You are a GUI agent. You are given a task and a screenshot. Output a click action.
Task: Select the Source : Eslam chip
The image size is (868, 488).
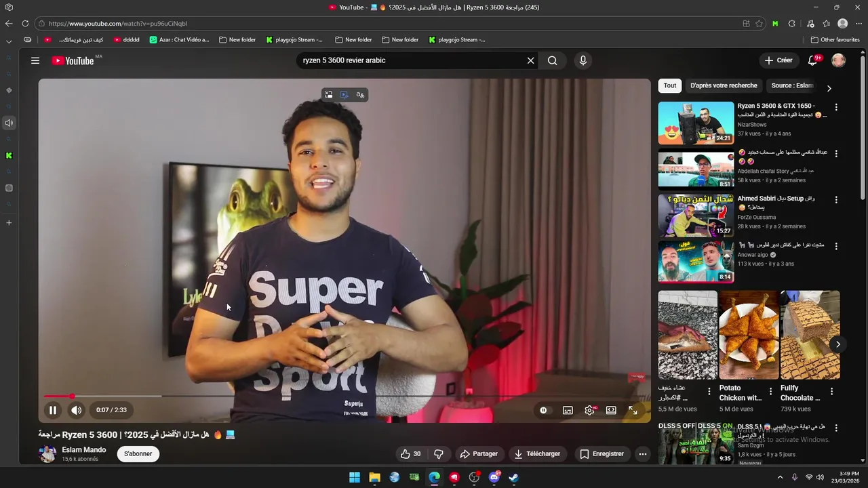[x=792, y=86]
